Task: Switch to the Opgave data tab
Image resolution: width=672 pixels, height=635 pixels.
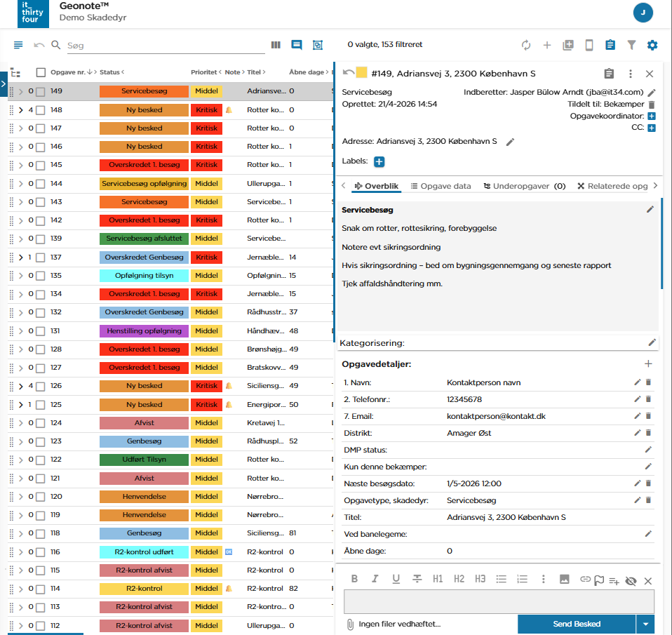Action: [x=441, y=186]
